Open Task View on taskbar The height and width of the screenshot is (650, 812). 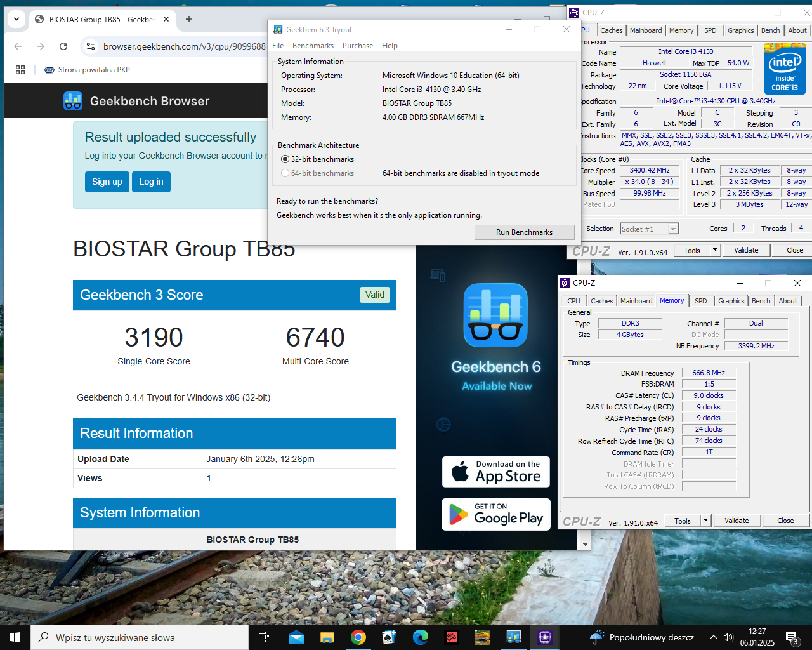[x=264, y=637]
